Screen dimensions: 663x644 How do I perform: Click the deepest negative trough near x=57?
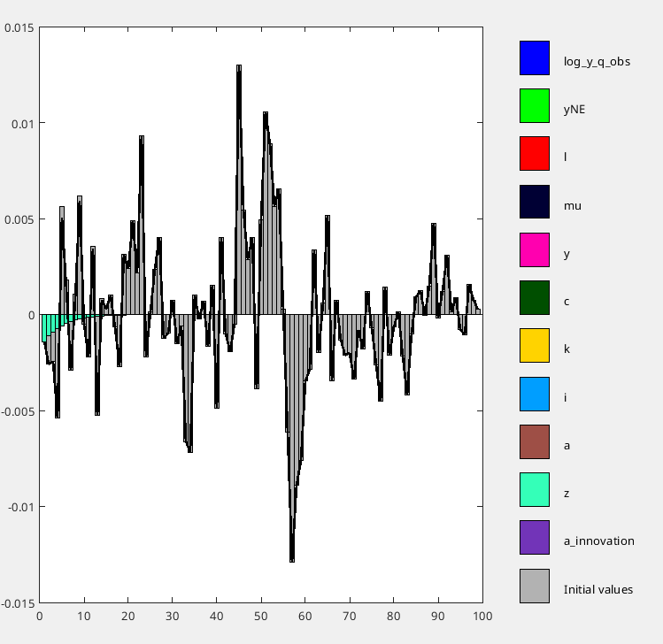point(291,559)
